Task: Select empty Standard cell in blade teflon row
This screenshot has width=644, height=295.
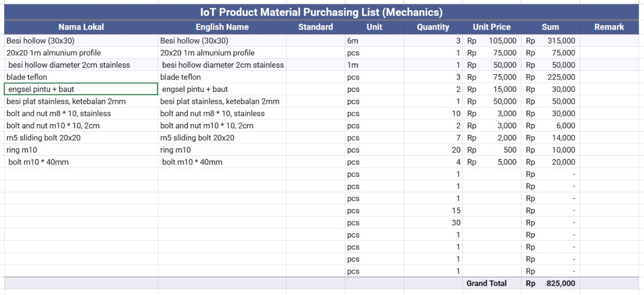Action: 316,77
